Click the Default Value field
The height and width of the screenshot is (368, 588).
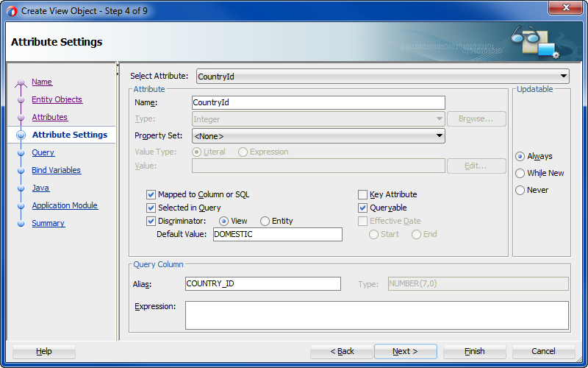tap(278, 234)
